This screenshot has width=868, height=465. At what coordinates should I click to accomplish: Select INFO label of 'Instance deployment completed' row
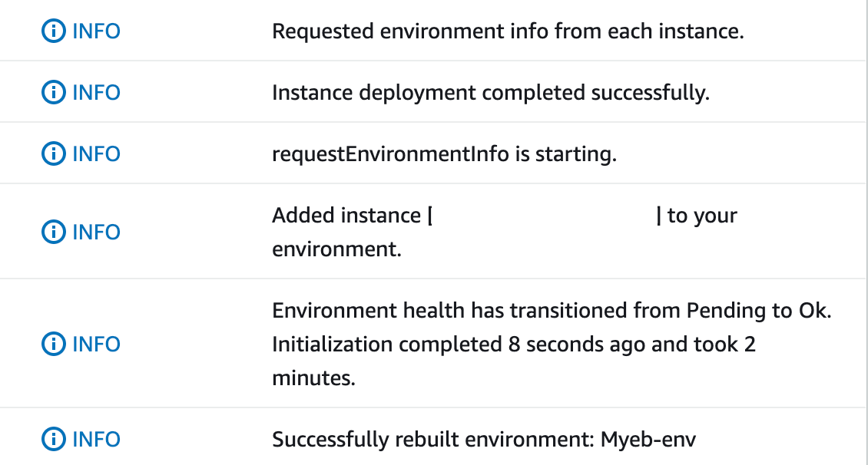coord(96,93)
